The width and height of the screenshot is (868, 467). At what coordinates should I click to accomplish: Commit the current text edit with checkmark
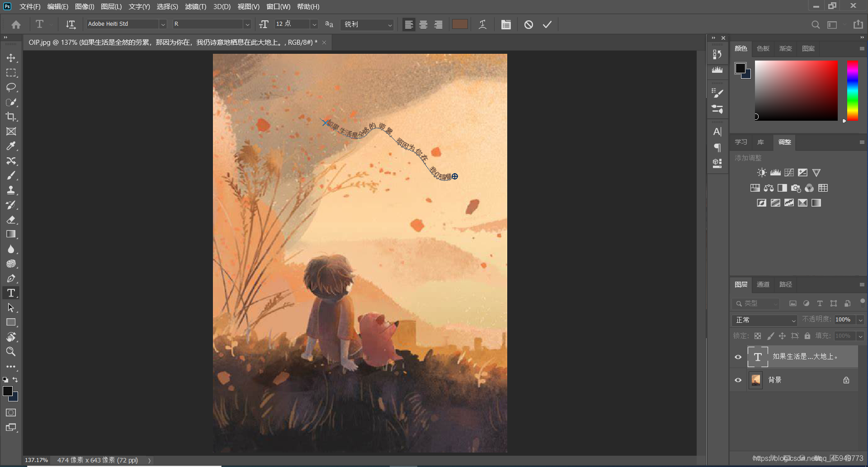tap(547, 24)
